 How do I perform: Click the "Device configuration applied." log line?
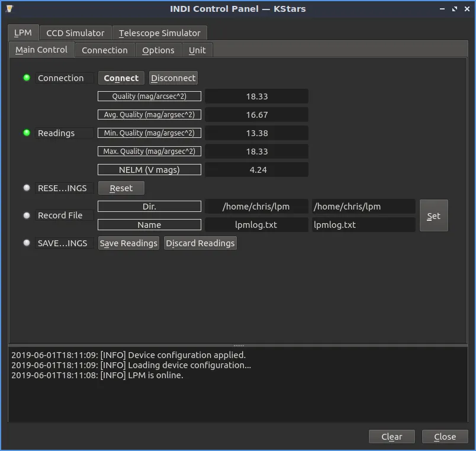pyautogui.click(x=128, y=355)
